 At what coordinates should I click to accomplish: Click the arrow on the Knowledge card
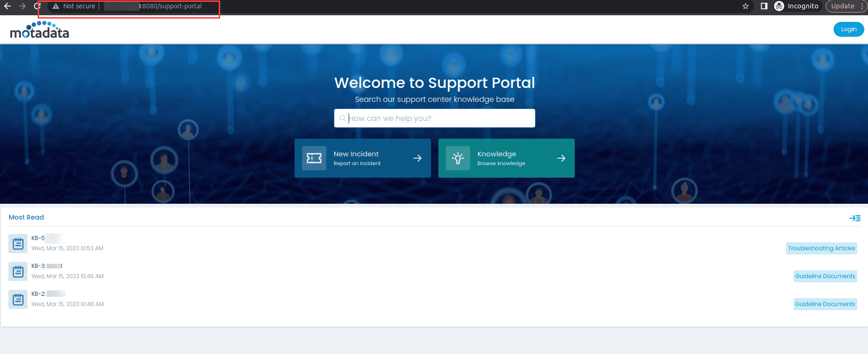click(561, 158)
